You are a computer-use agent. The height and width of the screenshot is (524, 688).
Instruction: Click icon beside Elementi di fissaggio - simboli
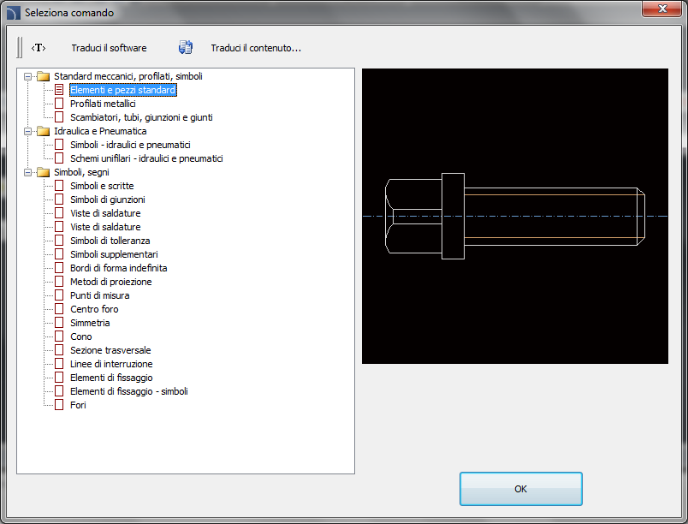point(59,391)
